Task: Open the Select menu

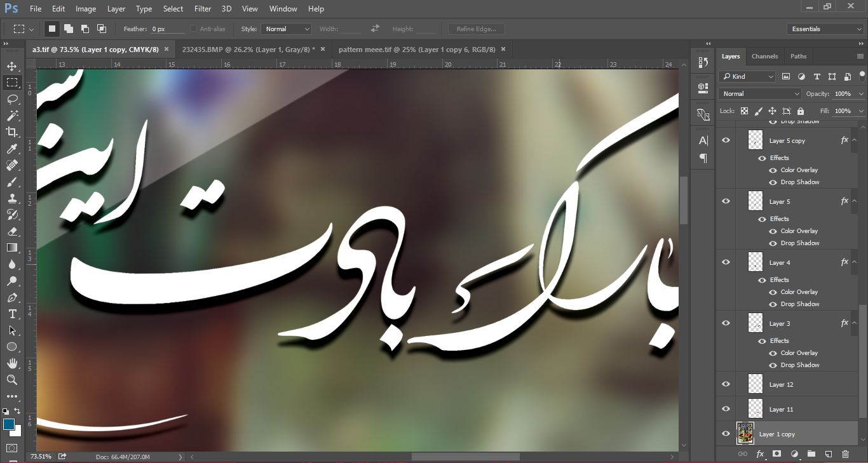Action: coord(173,9)
